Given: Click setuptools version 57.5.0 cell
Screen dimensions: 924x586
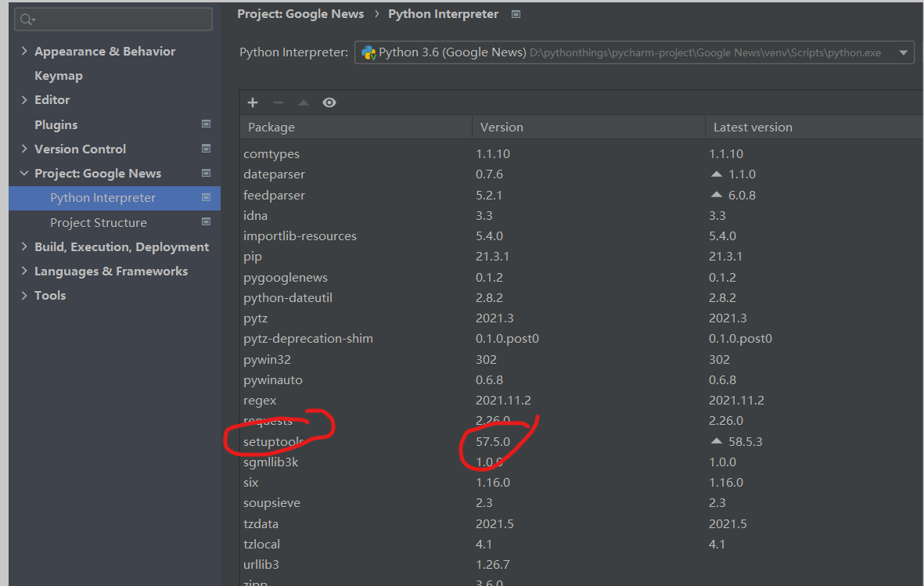Looking at the screenshot, I should tap(493, 441).
